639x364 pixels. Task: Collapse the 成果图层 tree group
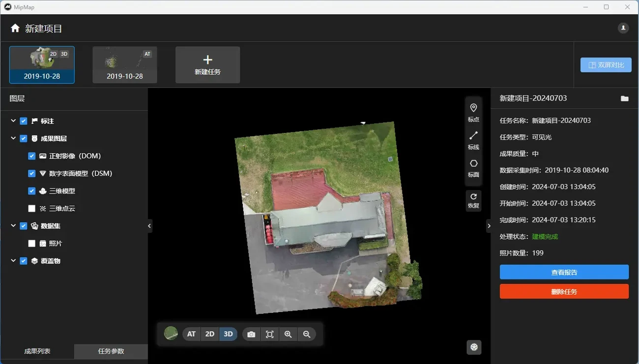coord(13,139)
